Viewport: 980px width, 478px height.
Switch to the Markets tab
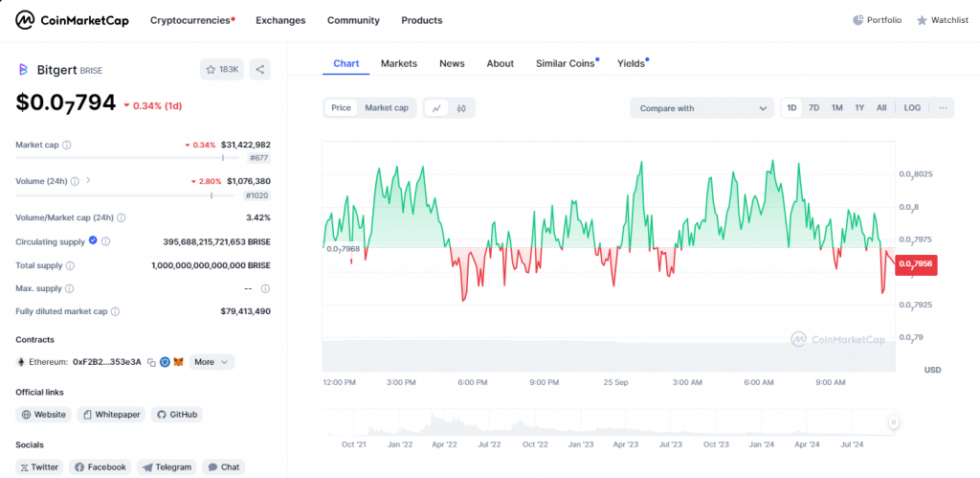tap(399, 63)
